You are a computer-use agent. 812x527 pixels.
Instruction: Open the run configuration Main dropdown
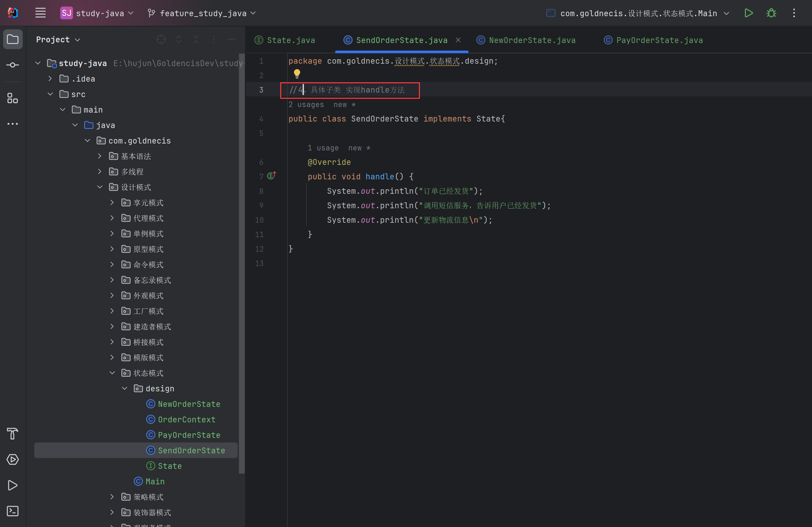click(638, 13)
